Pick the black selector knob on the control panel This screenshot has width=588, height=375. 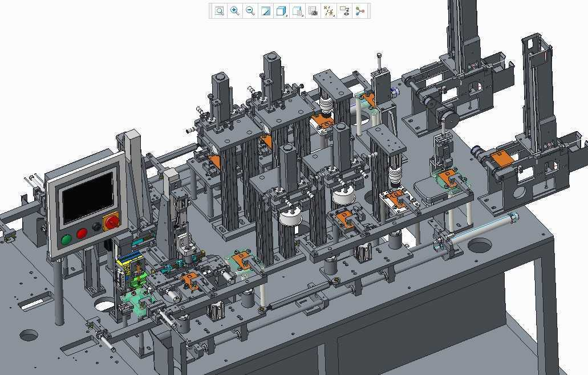[x=96, y=227]
